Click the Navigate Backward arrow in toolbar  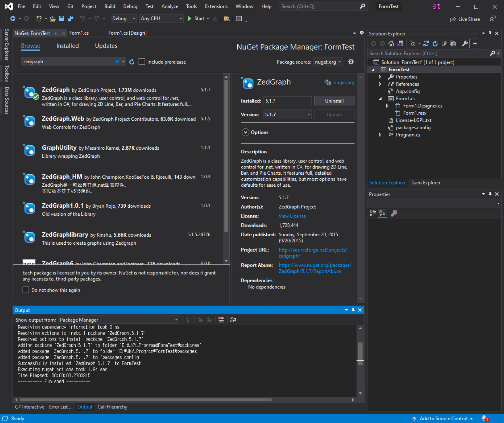[x=13, y=19]
